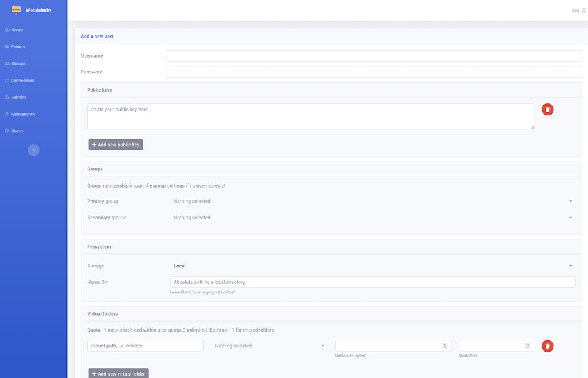The height and width of the screenshot is (378, 588).
Task: Change the Storage type from Local
Action: tap(370, 266)
